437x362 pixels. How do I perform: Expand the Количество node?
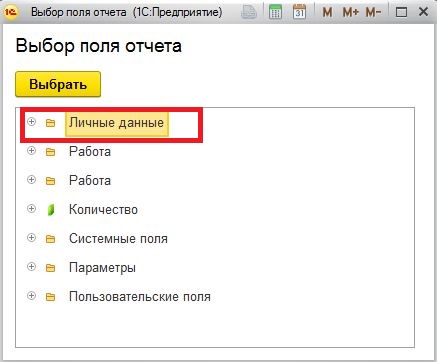click(31, 209)
